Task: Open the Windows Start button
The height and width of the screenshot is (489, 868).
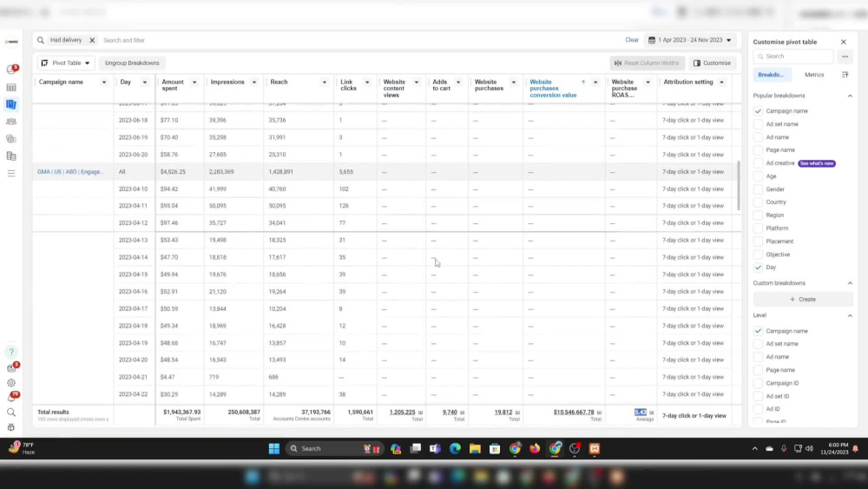Action: point(274,448)
